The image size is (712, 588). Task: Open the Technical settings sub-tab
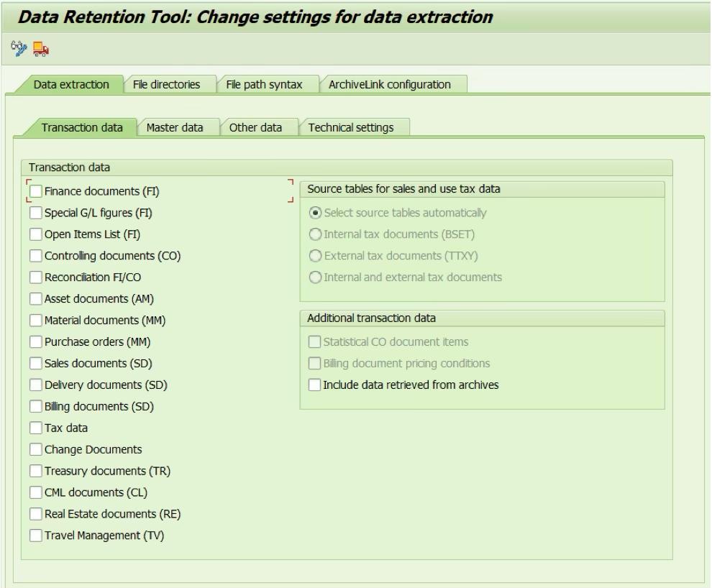pyautogui.click(x=351, y=127)
